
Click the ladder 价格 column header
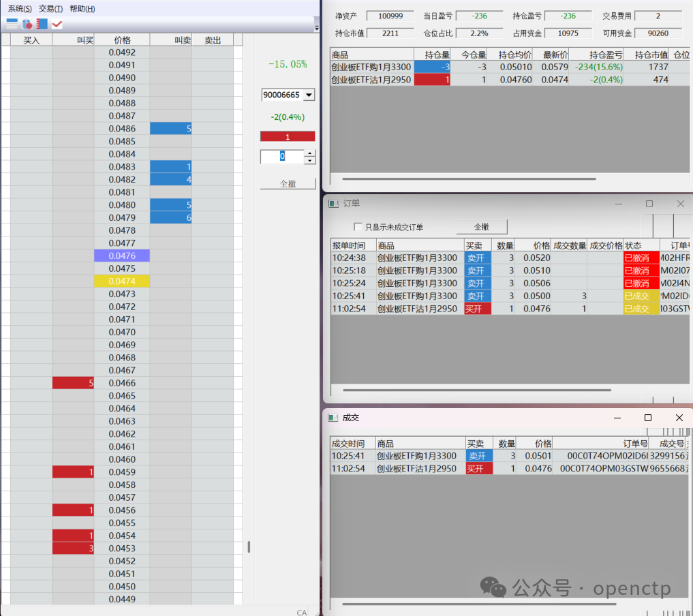click(123, 40)
